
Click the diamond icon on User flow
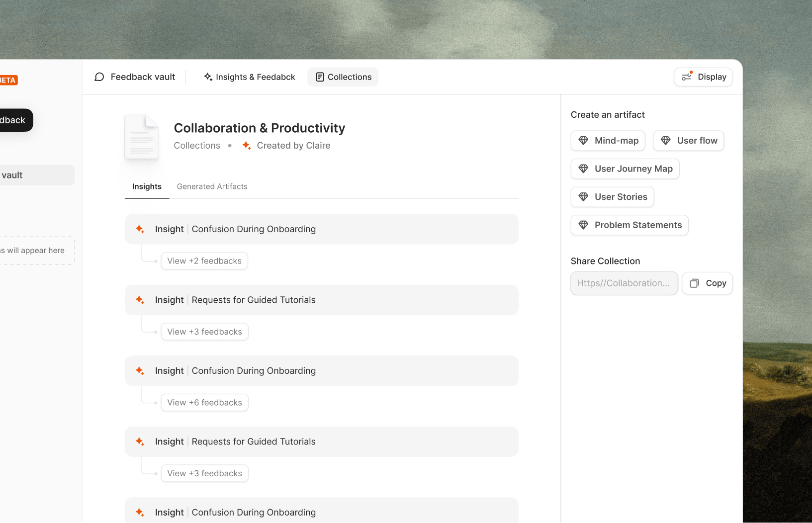click(665, 141)
